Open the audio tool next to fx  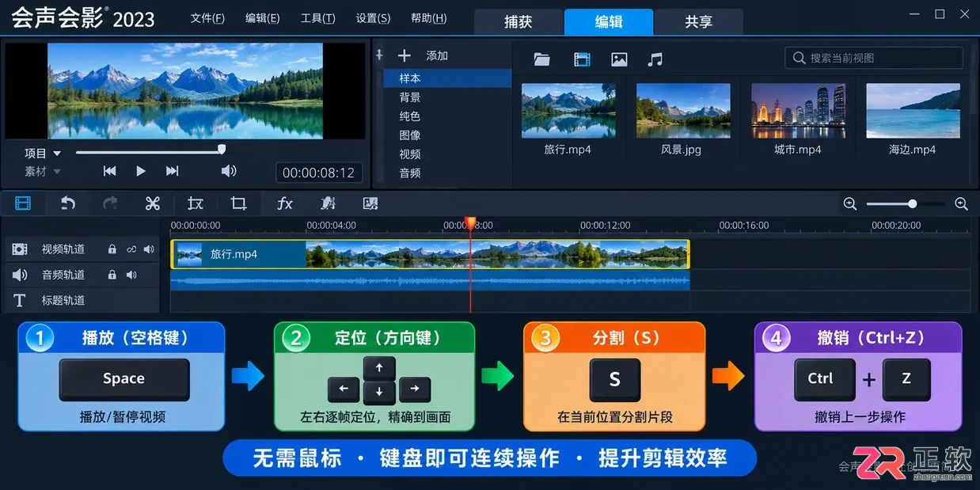coord(328,203)
